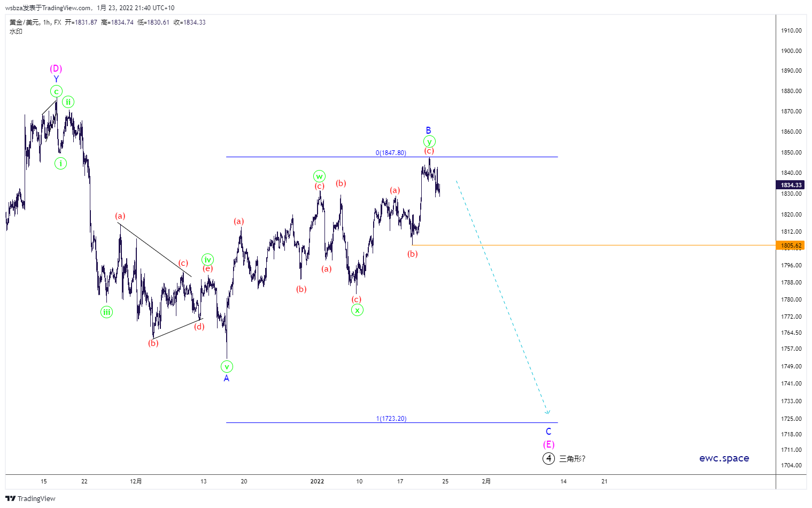Screen dimensions: 812x508
Task: Click the black circled 4 label
Action: (548, 458)
